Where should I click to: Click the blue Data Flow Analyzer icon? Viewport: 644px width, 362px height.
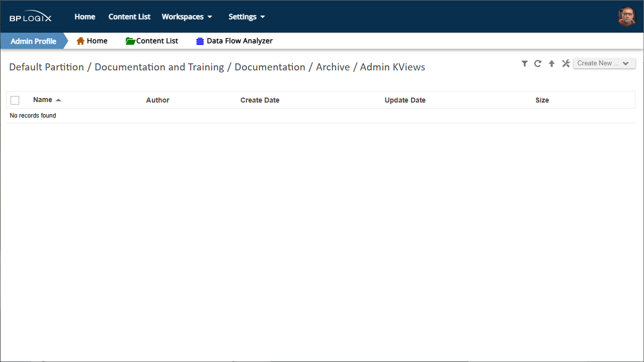pyautogui.click(x=200, y=41)
